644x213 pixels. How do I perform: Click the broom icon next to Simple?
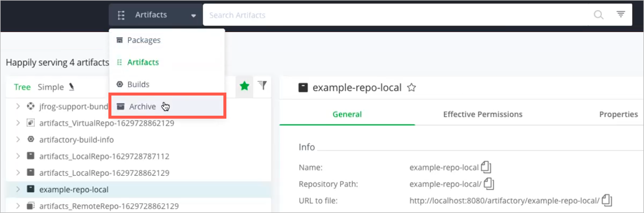(72, 87)
